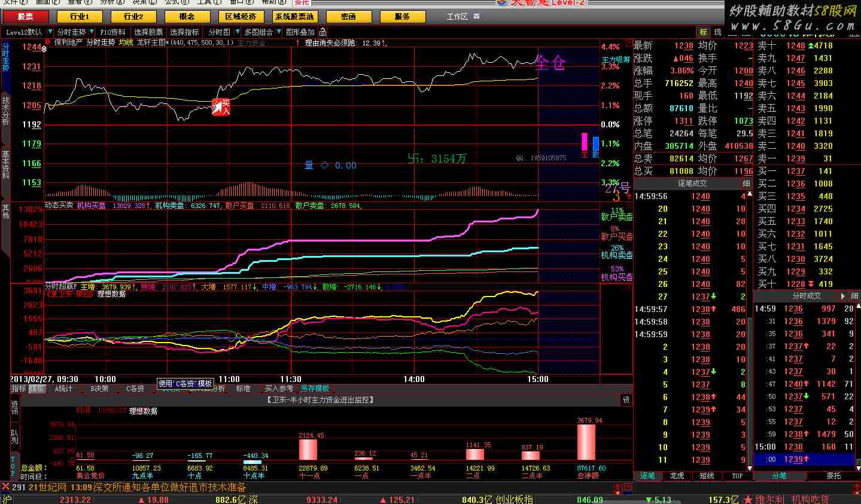Select the 指标 indicator tab
The height and width of the screenshot is (504, 861).
pos(19,389)
